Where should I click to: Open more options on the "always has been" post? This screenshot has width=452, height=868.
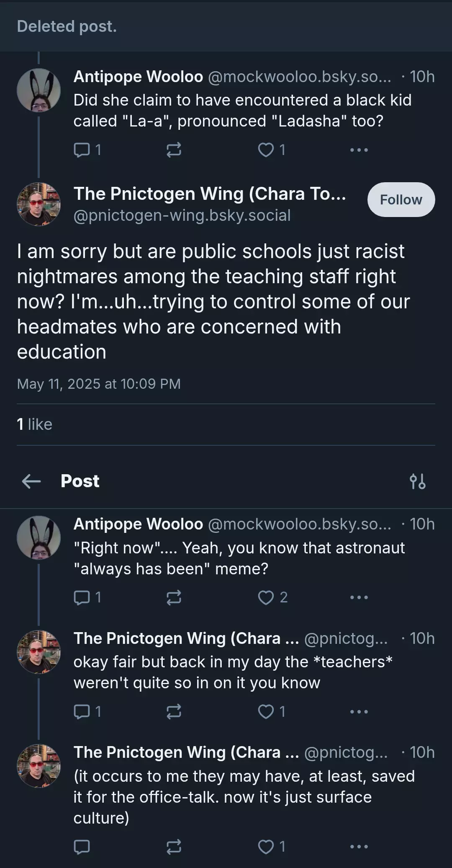359,597
